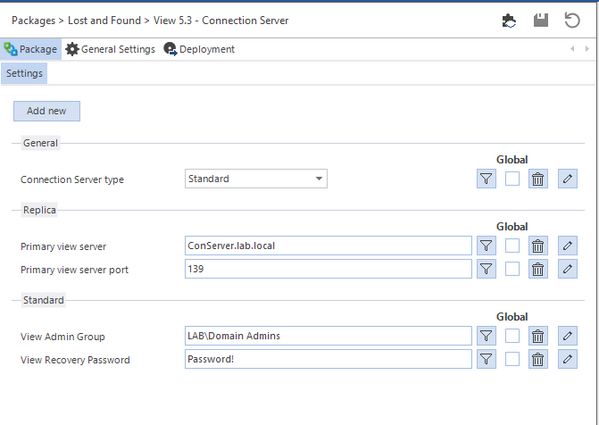Click the View Admin Group input field
Viewport: 599px width, 425px height.
328,336
